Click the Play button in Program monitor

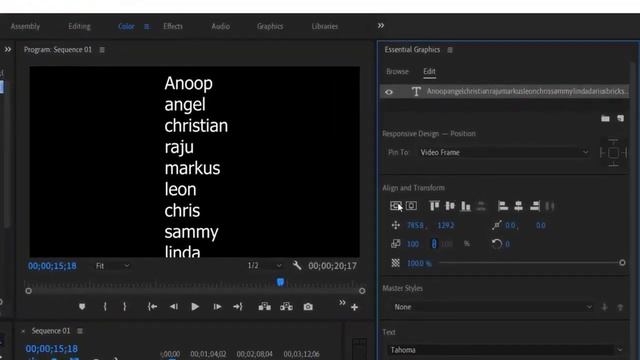[195, 307]
